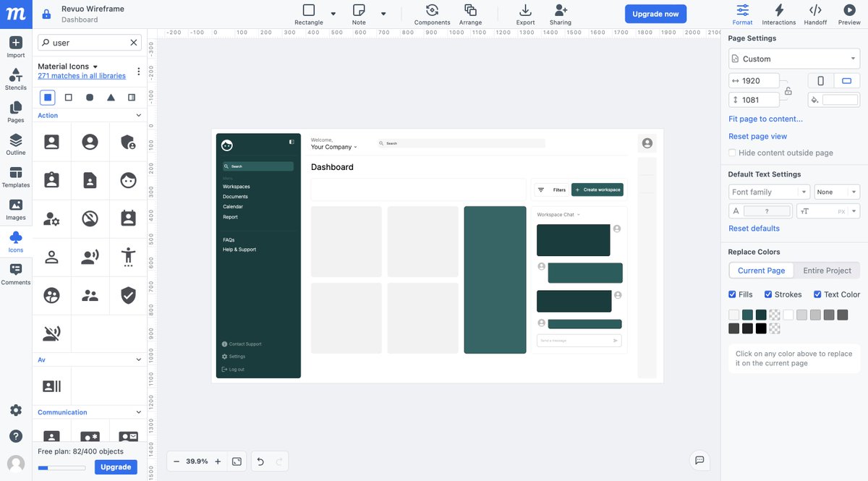Open the Handoff tab

pos(815,14)
